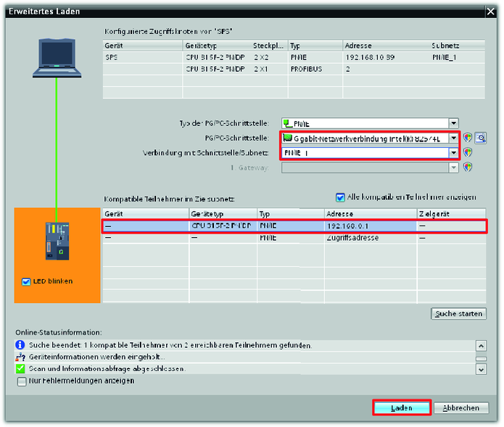Toggle the LED blinken checkbox
The height and width of the screenshot is (427, 504).
tap(26, 281)
